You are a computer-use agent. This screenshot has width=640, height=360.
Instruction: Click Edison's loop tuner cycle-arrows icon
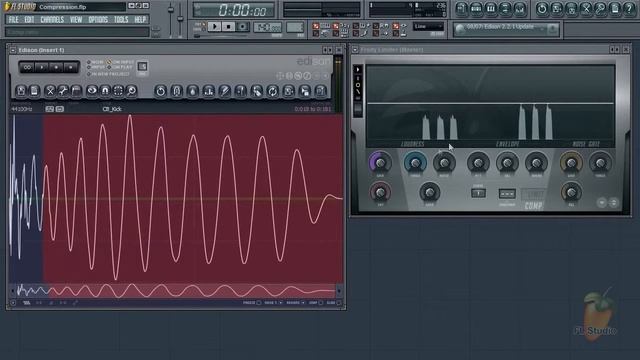[272, 91]
